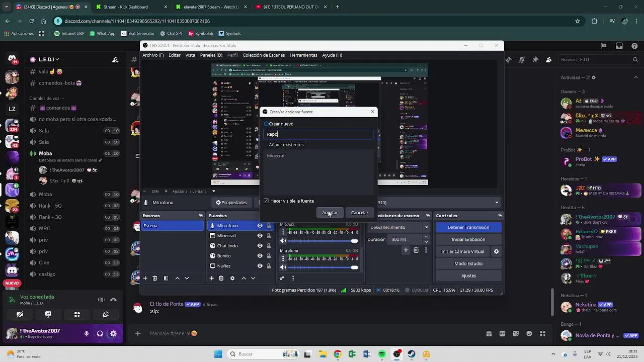Open Propiedades of selected source

tap(231, 203)
